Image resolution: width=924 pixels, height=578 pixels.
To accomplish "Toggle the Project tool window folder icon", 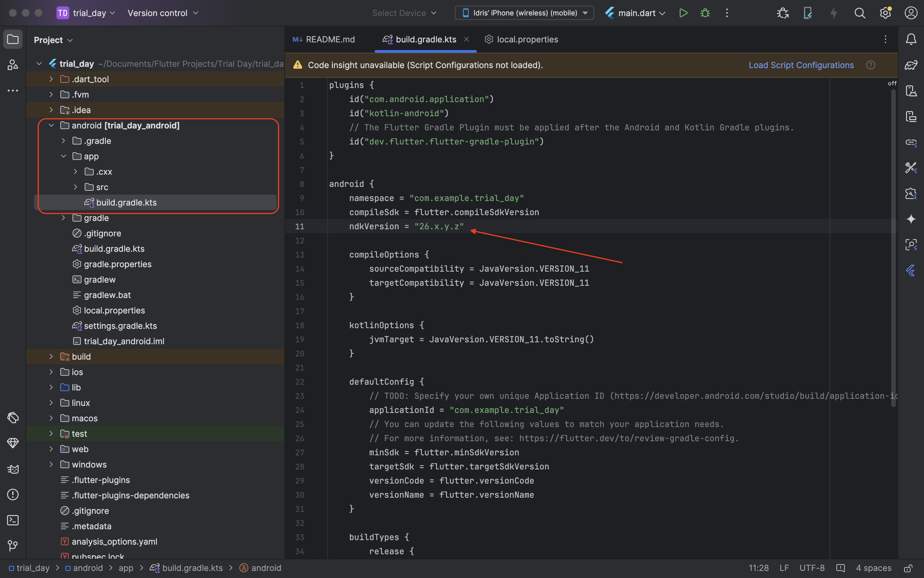I will (13, 39).
